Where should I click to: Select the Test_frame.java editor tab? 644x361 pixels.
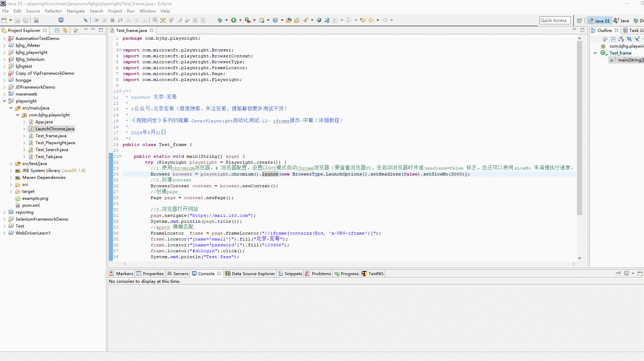click(x=131, y=30)
